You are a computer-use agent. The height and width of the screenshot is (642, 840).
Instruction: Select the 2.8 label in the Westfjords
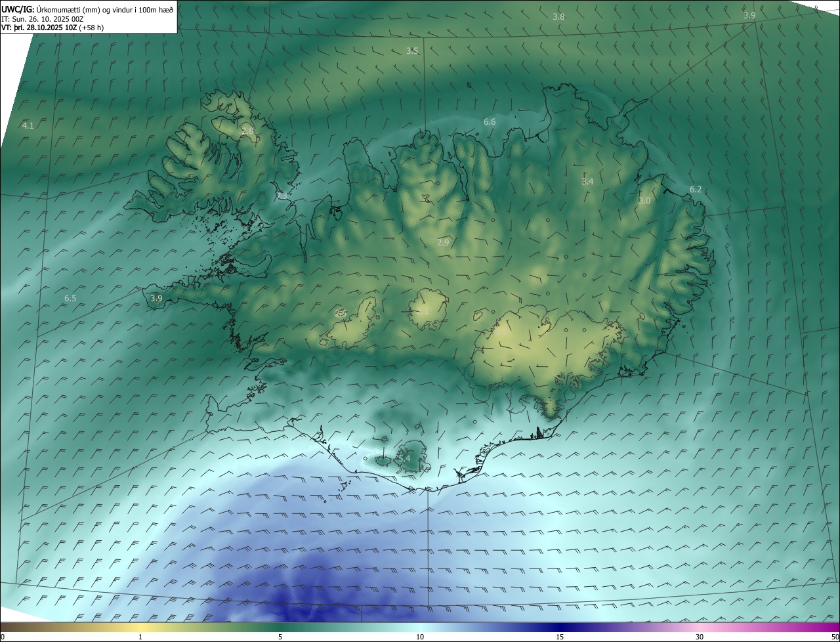click(247, 131)
